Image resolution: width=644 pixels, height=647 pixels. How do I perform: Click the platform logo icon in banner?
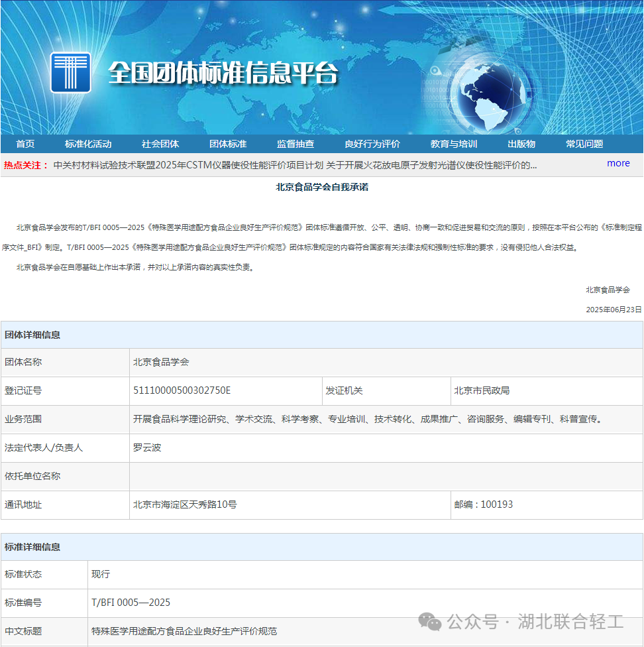coord(70,73)
